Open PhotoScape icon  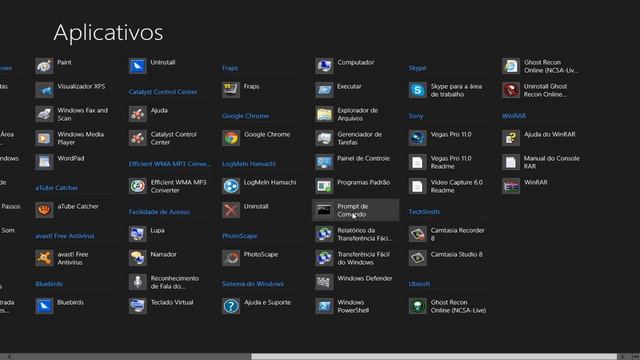[x=231, y=258]
